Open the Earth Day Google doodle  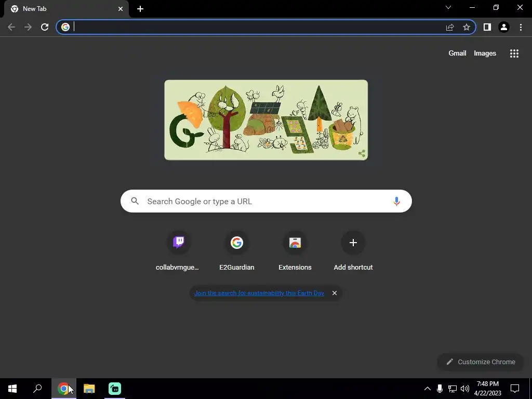point(266,120)
